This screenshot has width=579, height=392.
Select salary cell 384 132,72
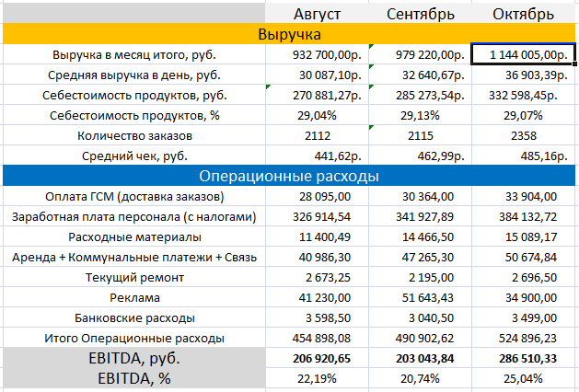click(523, 216)
